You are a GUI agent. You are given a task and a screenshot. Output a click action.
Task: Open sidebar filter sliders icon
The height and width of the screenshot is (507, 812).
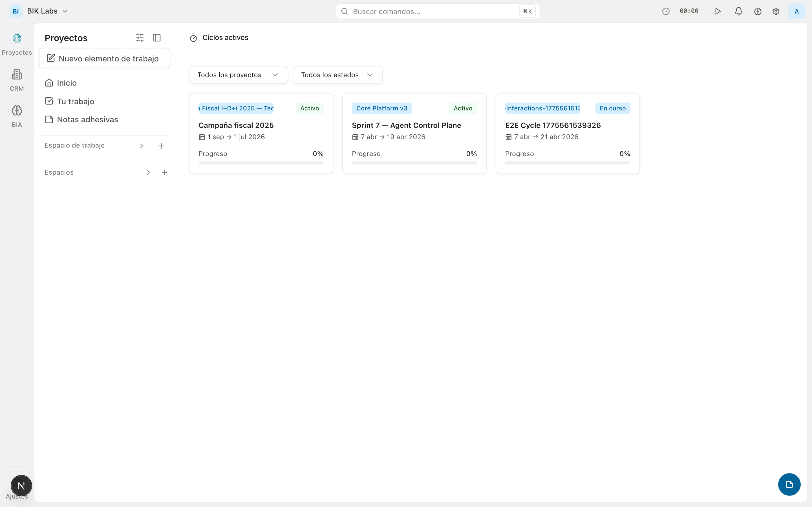tap(140, 38)
